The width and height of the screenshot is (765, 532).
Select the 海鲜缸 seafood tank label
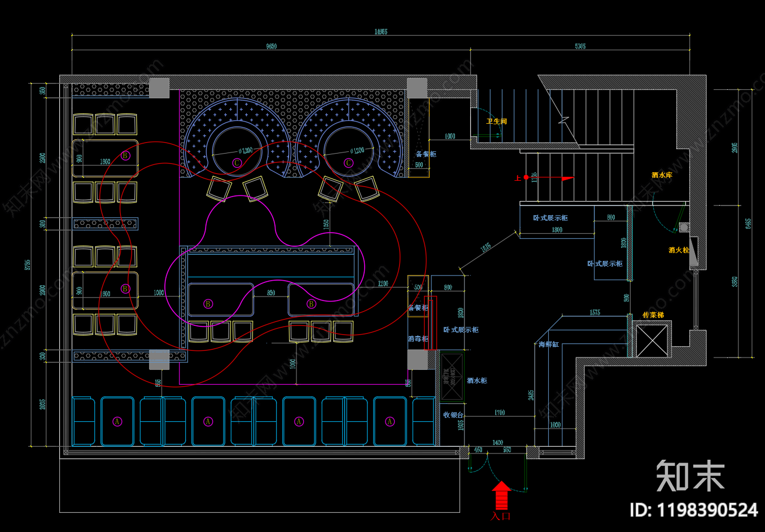(549, 344)
